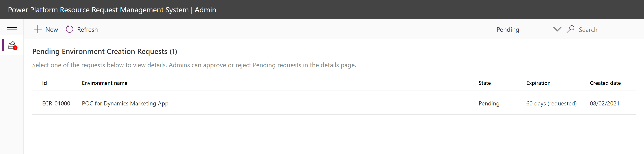This screenshot has width=644, height=154.
Task: Click the Refresh command in the toolbar
Action: click(87, 29)
